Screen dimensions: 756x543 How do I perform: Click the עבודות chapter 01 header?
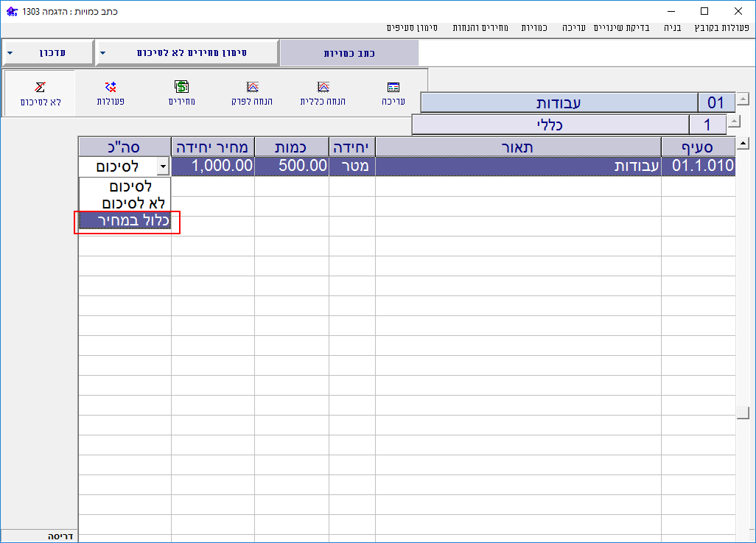pyautogui.click(x=559, y=102)
